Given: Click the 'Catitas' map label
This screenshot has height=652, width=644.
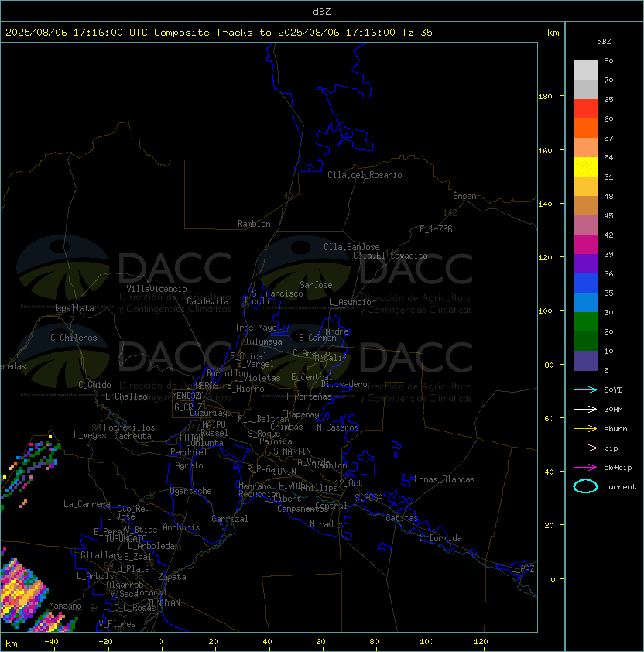Looking at the screenshot, I should (402, 518).
